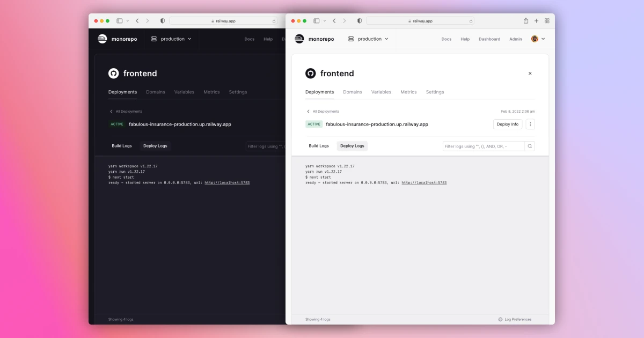Image resolution: width=644 pixels, height=338 pixels.
Task: Open three-dot deployment menu in light window
Action: pos(530,124)
